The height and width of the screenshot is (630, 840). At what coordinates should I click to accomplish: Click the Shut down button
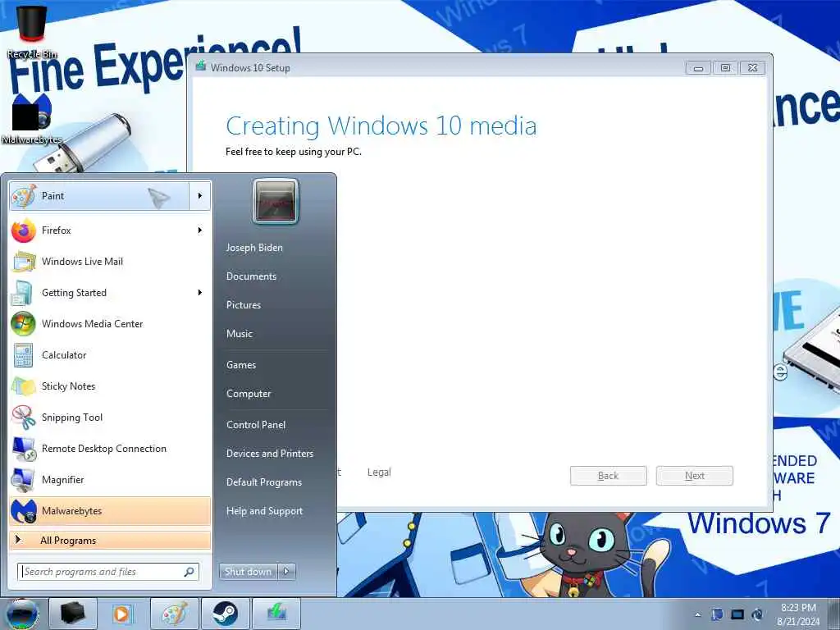coord(248,572)
